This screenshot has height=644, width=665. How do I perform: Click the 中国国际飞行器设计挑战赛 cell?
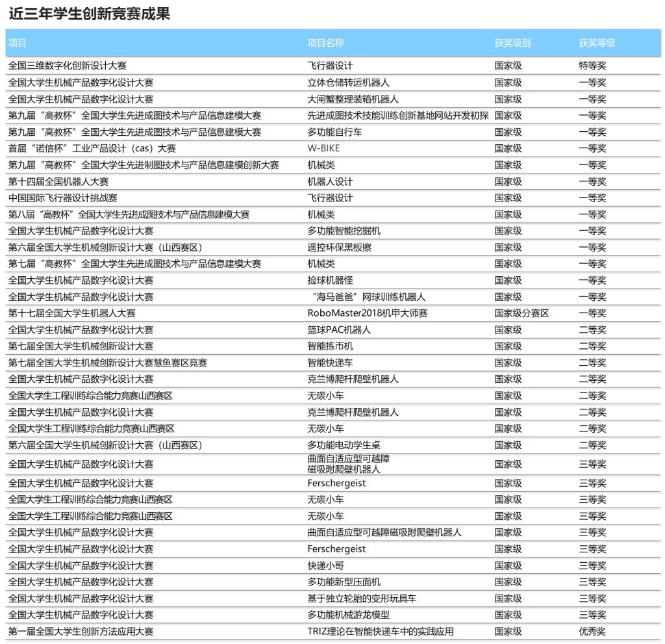[x=63, y=198]
